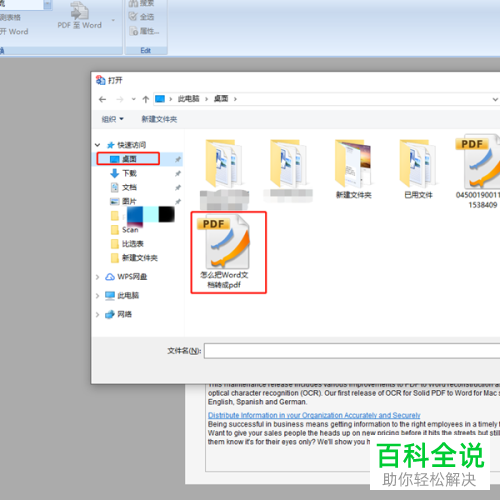
Task: Click 全选 in the Edit group
Action: 142,17
